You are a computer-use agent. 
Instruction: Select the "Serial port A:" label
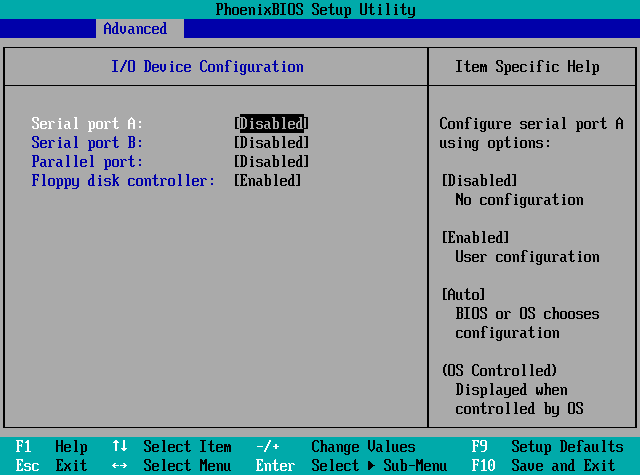(x=87, y=124)
